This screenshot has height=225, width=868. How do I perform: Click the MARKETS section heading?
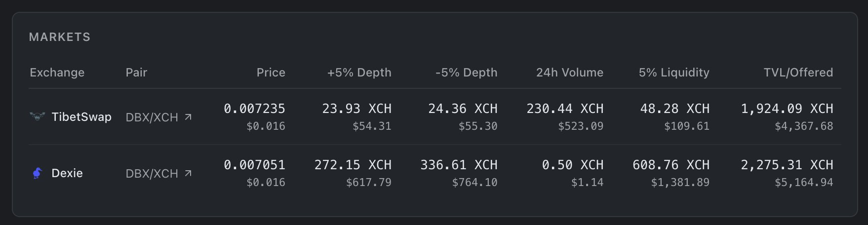click(x=60, y=37)
